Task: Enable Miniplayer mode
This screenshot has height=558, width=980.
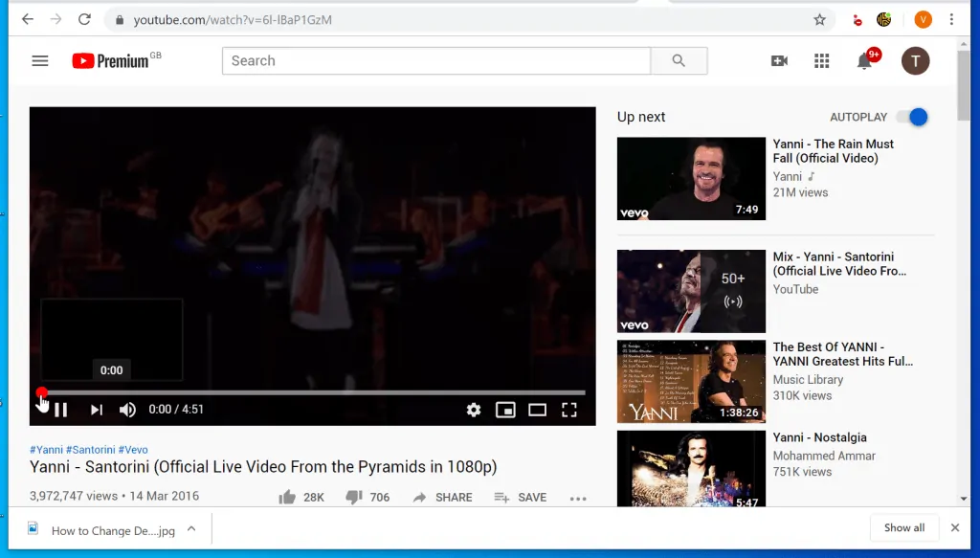Action: 504,410
